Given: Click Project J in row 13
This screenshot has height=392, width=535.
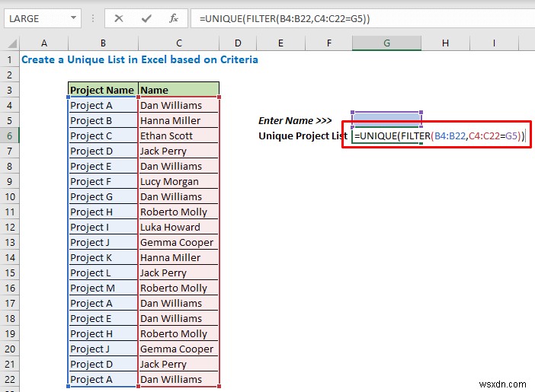Looking at the screenshot, I should pyautogui.click(x=103, y=242).
